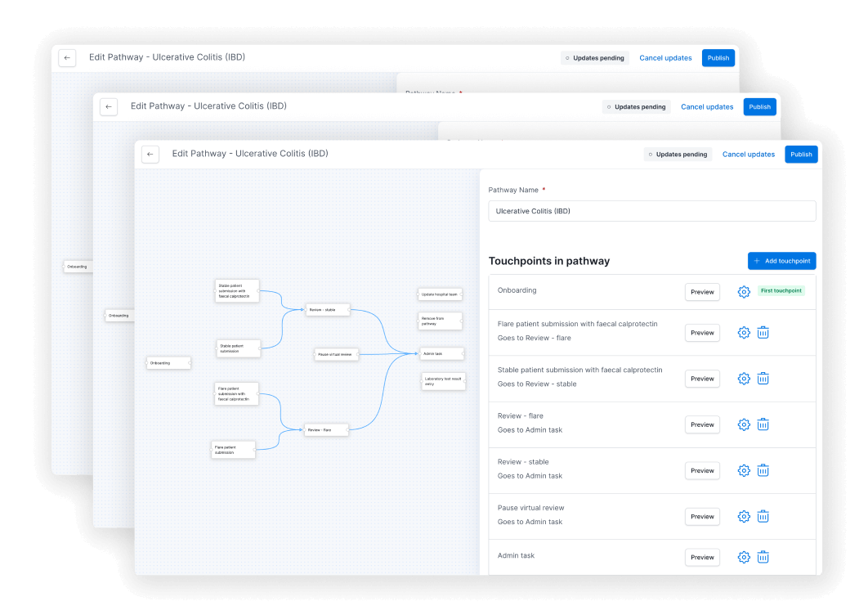Delete the Review - flare touchpoint
868x615 pixels.
(763, 424)
